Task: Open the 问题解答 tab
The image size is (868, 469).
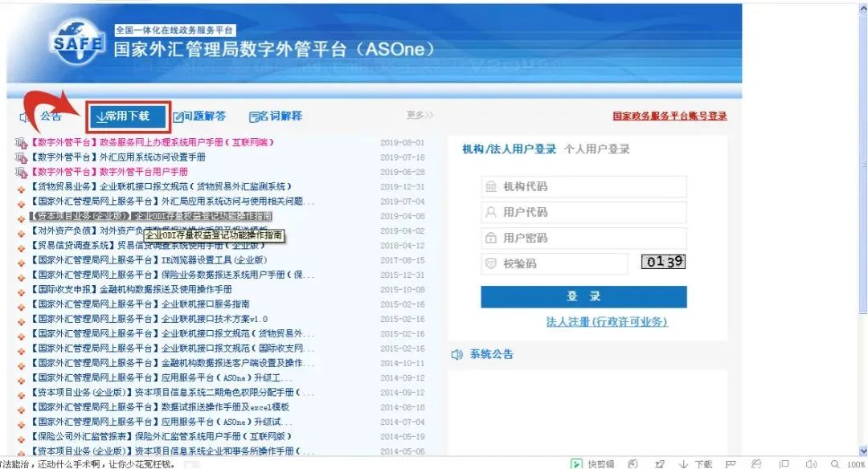Action: 199,116
